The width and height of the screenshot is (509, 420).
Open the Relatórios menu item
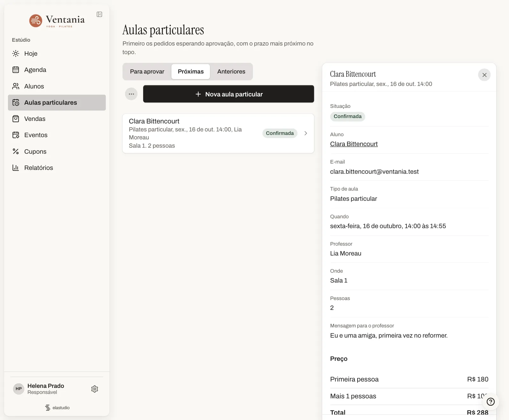57,168
